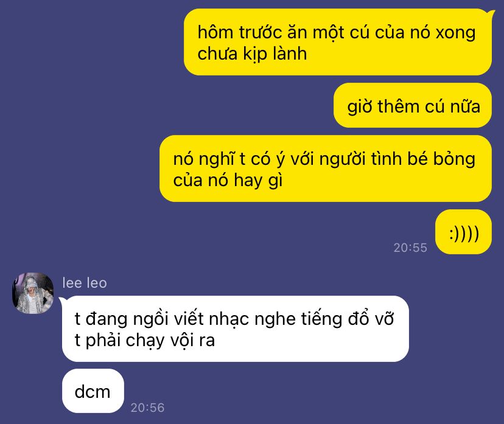Viewport: 504px width, 424px height.
Task: Click the words 'tiếng đổ vỡ' in the white bubble
Action: 348,319
